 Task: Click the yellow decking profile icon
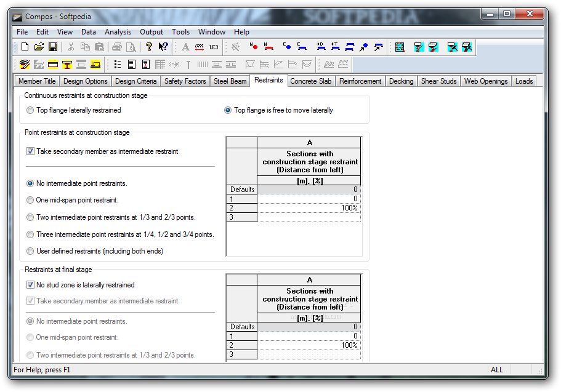pyautogui.click(x=95, y=65)
